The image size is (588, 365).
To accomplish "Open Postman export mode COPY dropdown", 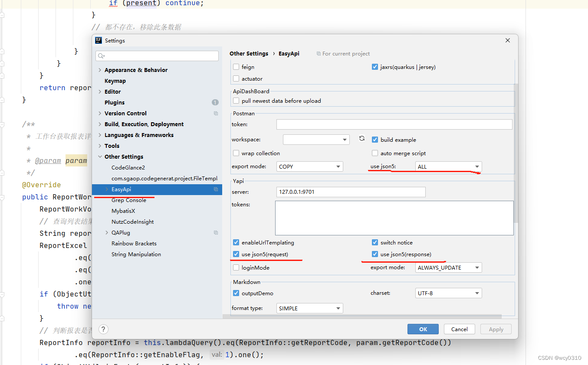I will pyautogui.click(x=310, y=166).
